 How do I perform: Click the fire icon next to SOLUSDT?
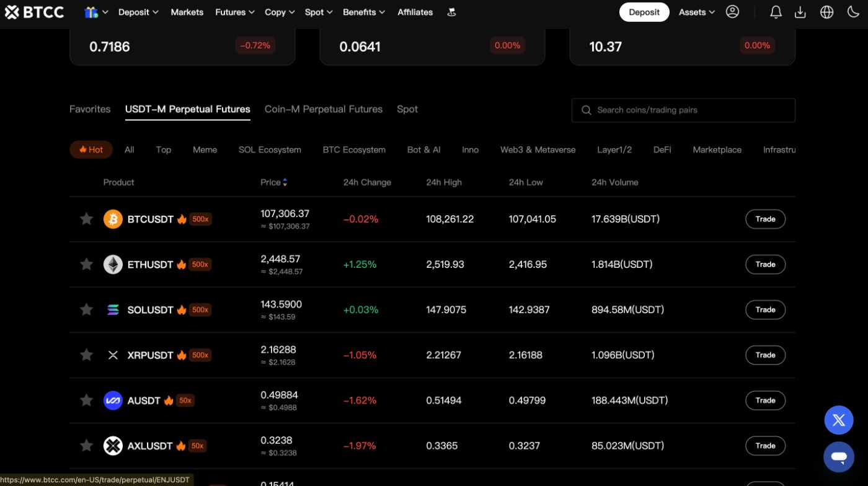tap(182, 309)
